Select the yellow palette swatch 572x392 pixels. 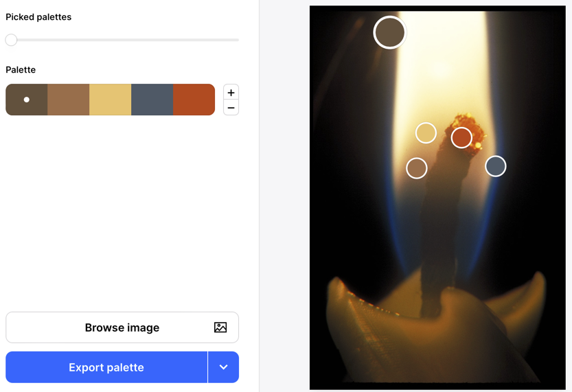click(x=110, y=100)
